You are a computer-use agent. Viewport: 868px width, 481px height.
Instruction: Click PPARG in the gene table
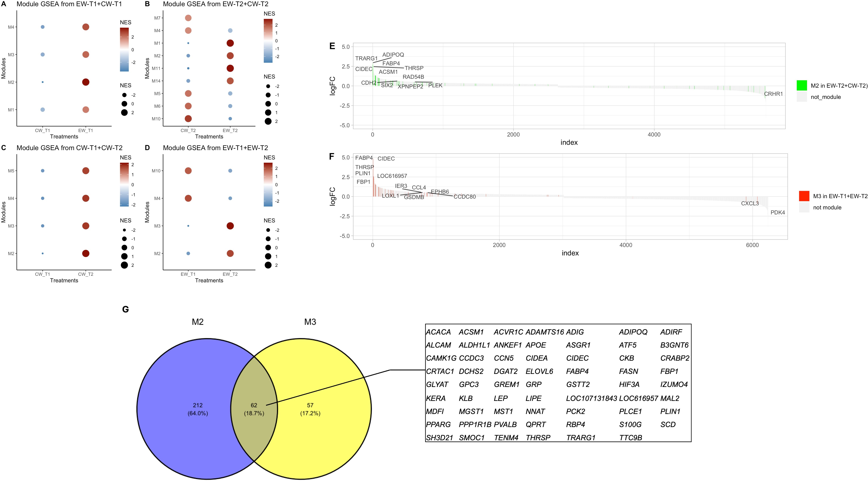click(x=438, y=425)
